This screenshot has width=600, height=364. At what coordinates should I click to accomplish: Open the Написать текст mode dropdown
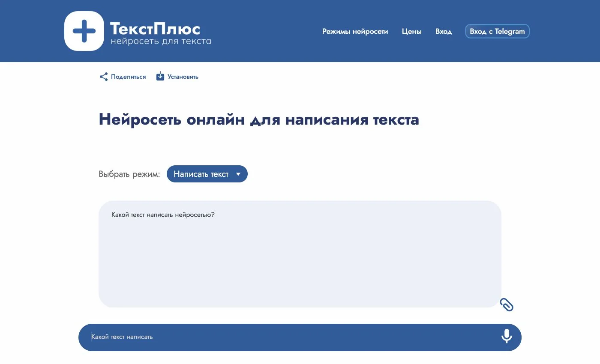tap(207, 174)
